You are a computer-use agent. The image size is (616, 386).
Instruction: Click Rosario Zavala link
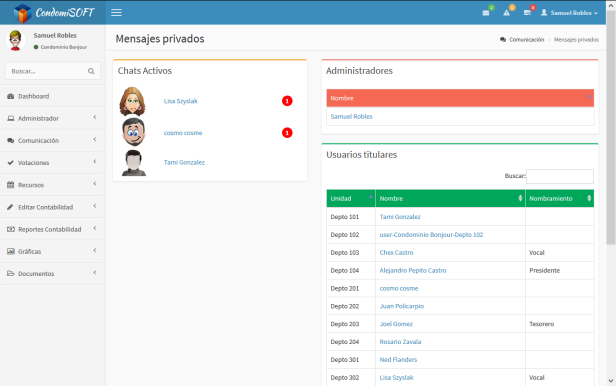pos(400,342)
